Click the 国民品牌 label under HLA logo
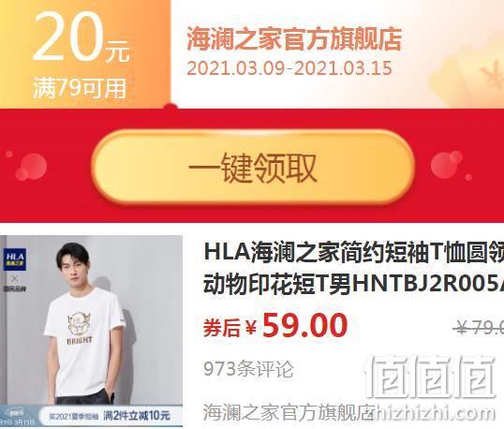This screenshot has width=504, height=429. pos(15,288)
